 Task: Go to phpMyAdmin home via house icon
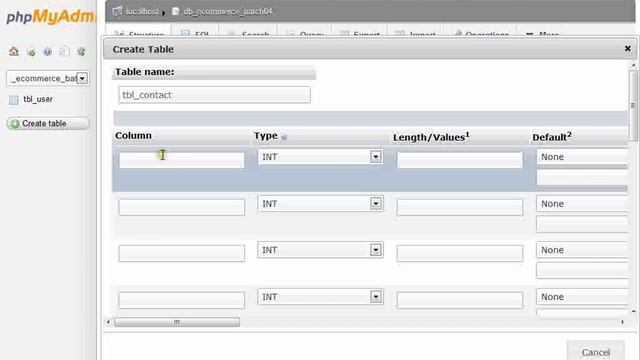[14, 51]
